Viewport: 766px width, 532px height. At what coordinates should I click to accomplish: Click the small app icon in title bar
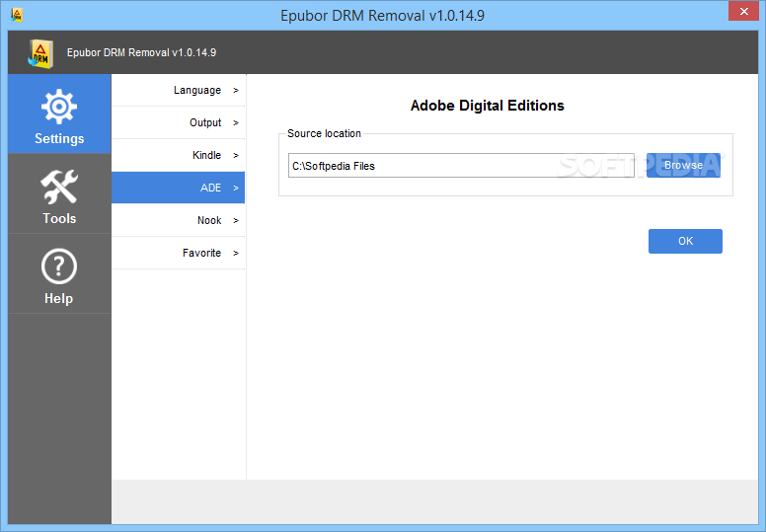pos(17,15)
